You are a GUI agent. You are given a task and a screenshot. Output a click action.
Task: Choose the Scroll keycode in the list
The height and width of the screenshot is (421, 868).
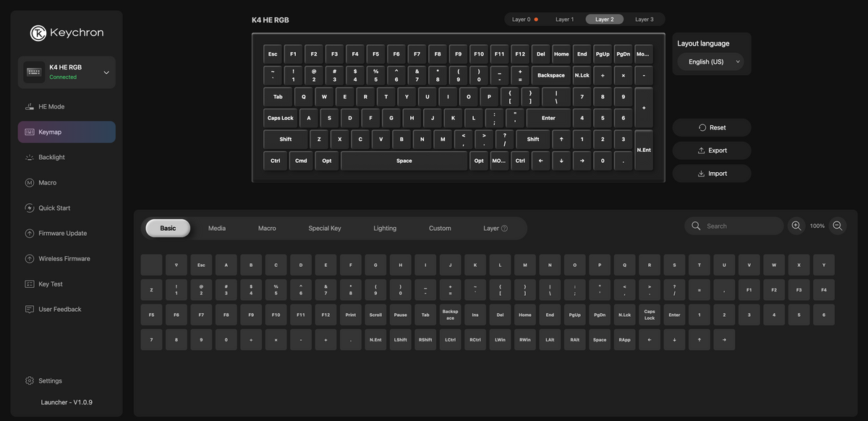point(375,315)
